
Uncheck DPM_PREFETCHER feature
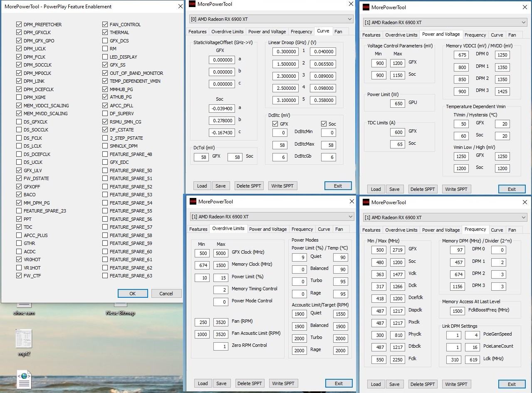[x=19, y=25]
